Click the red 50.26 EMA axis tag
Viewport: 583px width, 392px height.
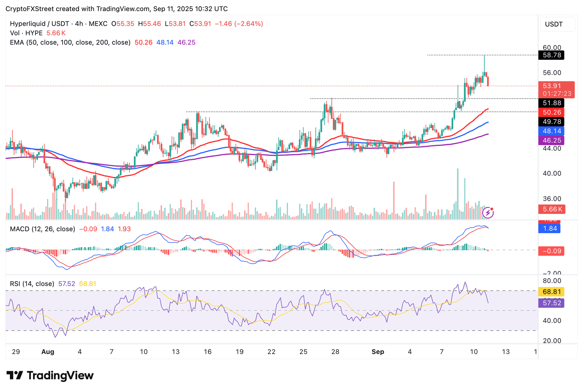[x=551, y=112]
